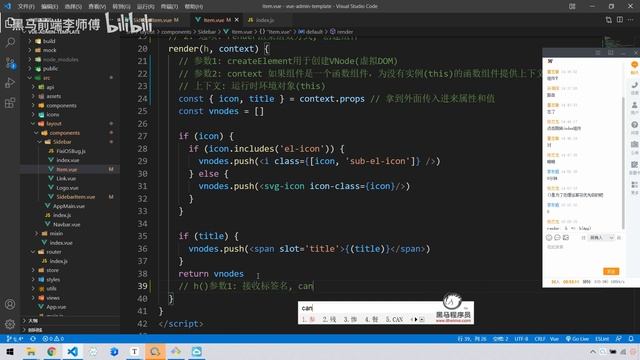Click Go Live in the status bar
The image size is (640, 360).
pyautogui.click(x=577, y=339)
